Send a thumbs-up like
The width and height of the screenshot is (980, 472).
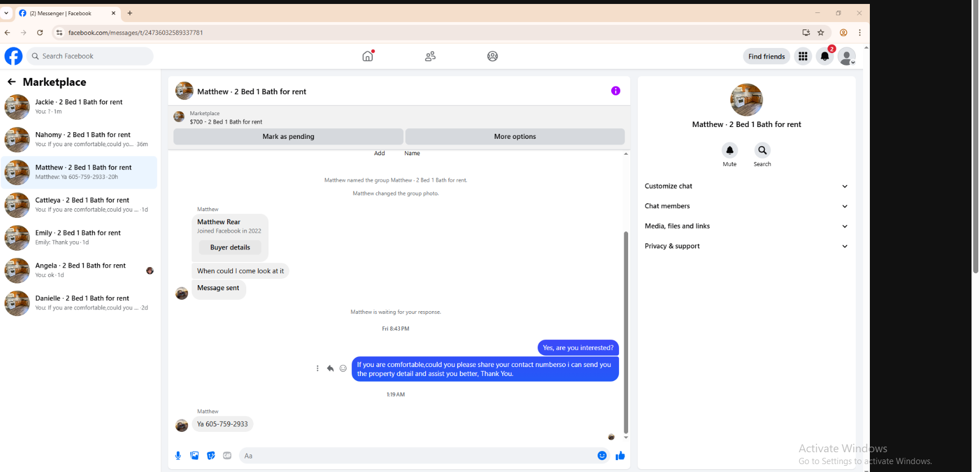(620, 456)
